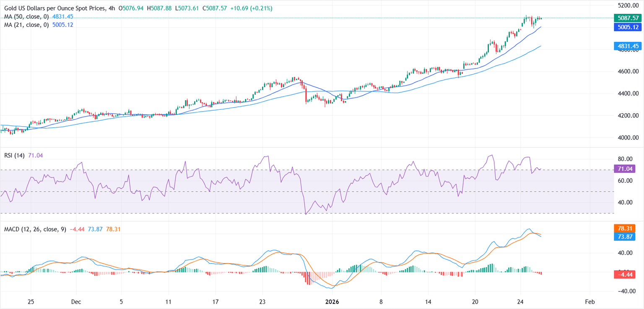Click the purple 71.04 RSI value tag

pos(627,169)
